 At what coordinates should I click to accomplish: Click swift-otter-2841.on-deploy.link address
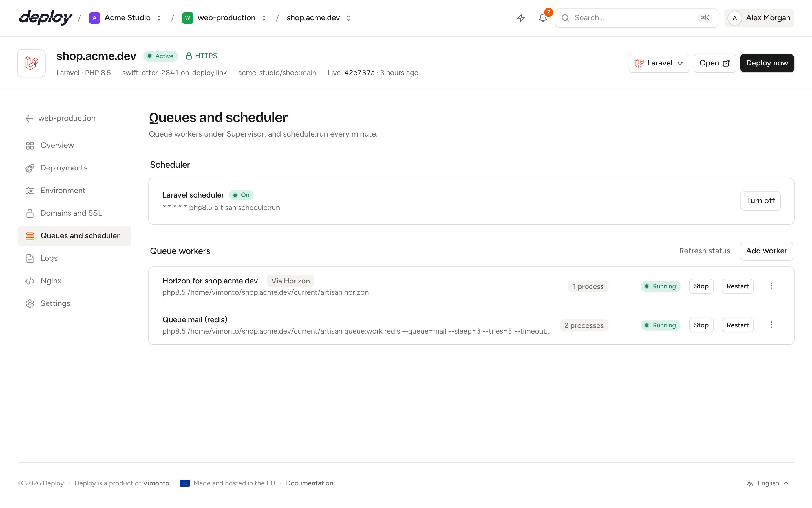click(x=175, y=73)
